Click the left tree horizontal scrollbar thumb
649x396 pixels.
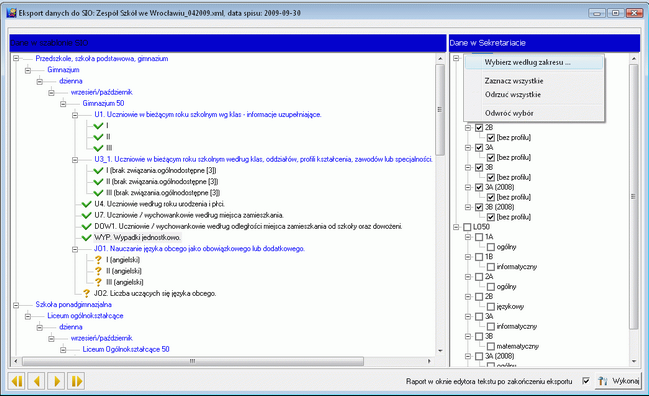[192, 361]
